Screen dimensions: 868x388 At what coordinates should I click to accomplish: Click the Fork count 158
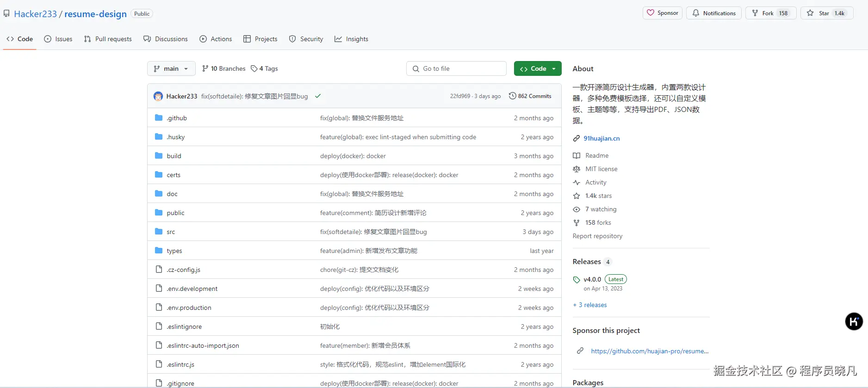(x=783, y=13)
